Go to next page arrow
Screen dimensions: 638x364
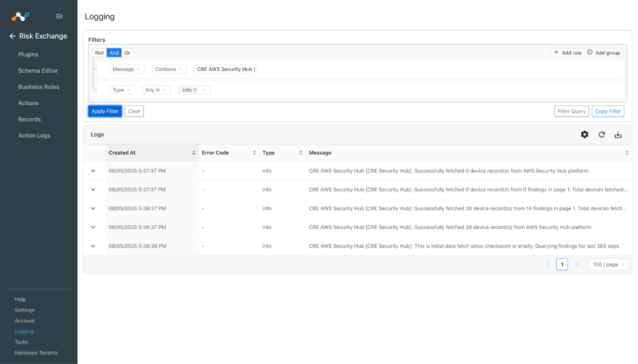pyautogui.click(x=576, y=264)
